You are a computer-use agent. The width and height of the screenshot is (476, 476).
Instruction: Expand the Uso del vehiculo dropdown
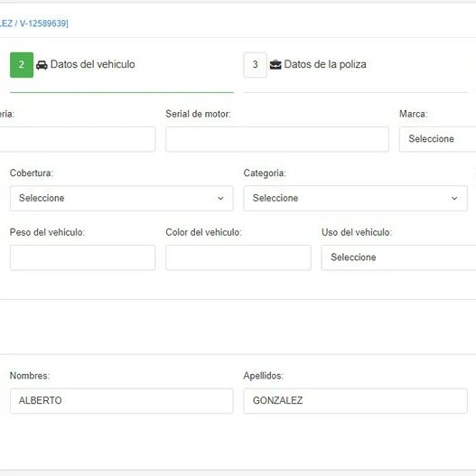click(x=399, y=257)
